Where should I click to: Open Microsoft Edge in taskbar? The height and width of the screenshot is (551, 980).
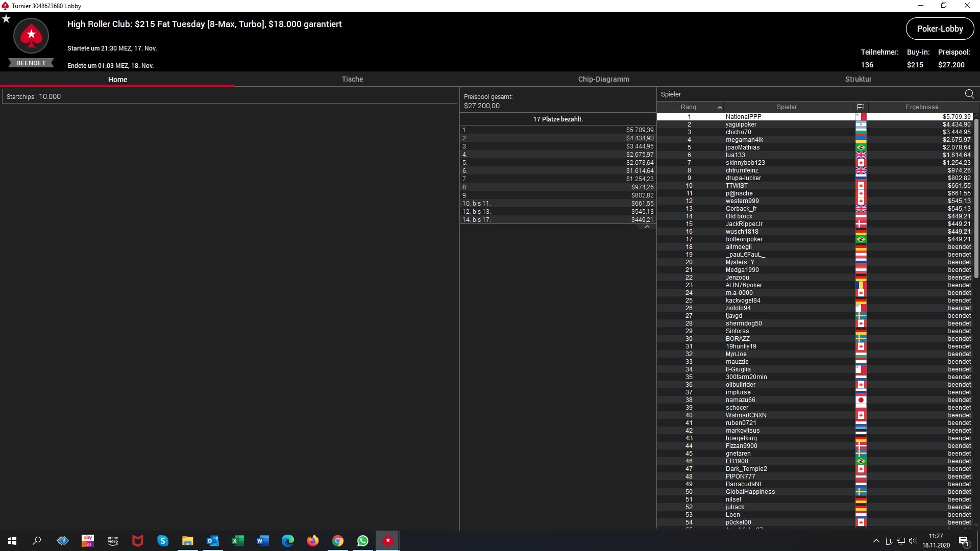coord(288,541)
